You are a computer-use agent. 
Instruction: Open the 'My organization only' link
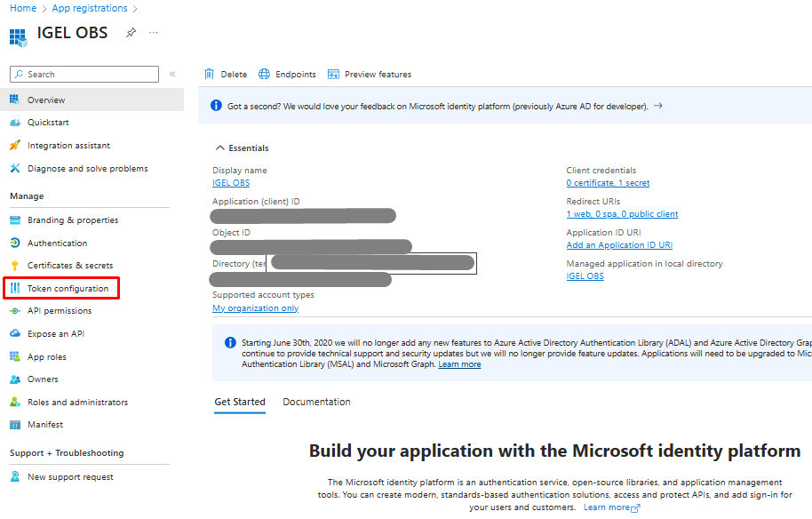[x=255, y=308]
